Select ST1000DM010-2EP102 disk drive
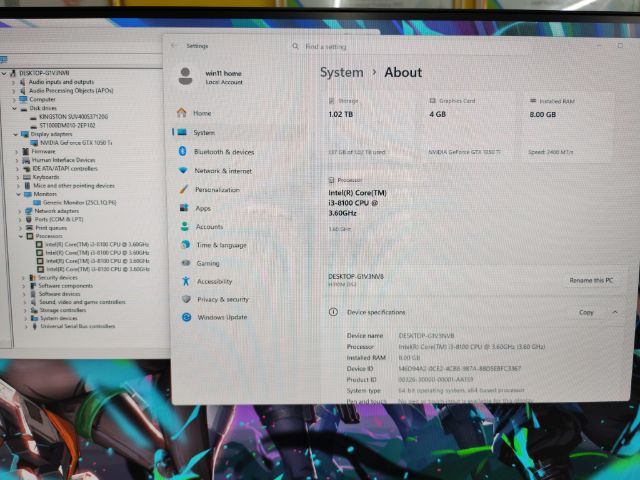The width and height of the screenshot is (640, 480). pos(67,125)
